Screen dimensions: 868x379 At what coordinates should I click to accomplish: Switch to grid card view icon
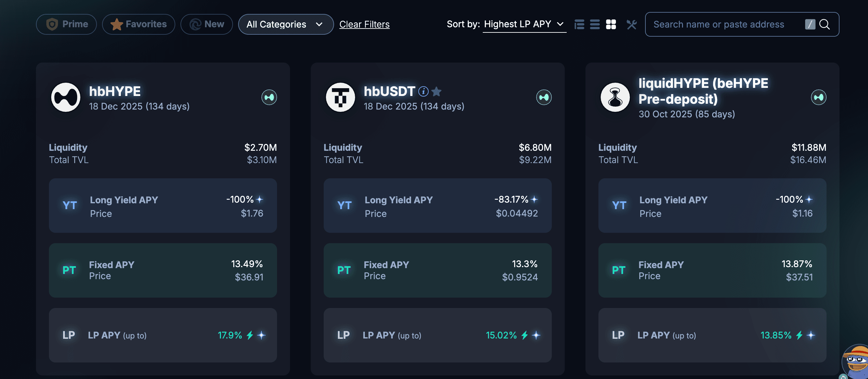click(611, 24)
